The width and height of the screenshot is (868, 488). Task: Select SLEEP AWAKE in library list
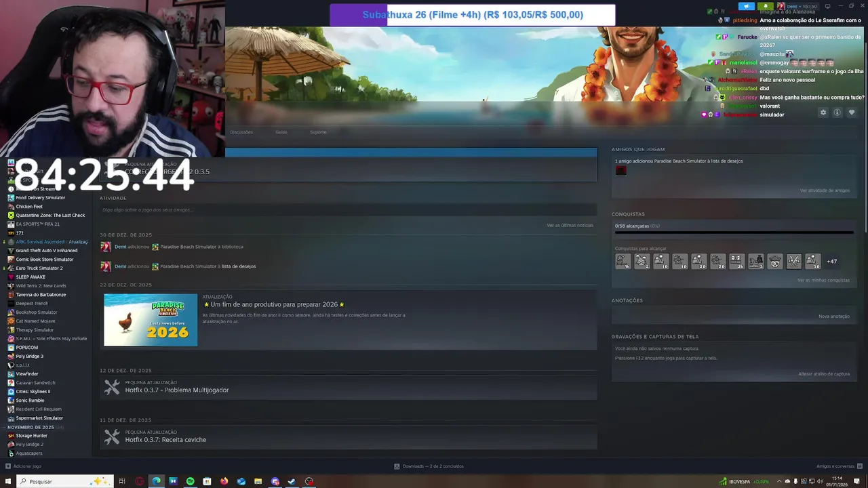coord(31,277)
